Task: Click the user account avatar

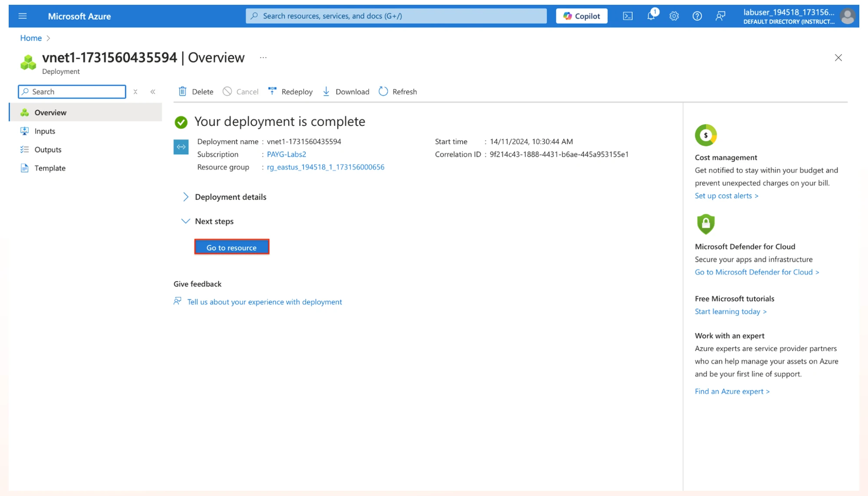Action: (847, 17)
